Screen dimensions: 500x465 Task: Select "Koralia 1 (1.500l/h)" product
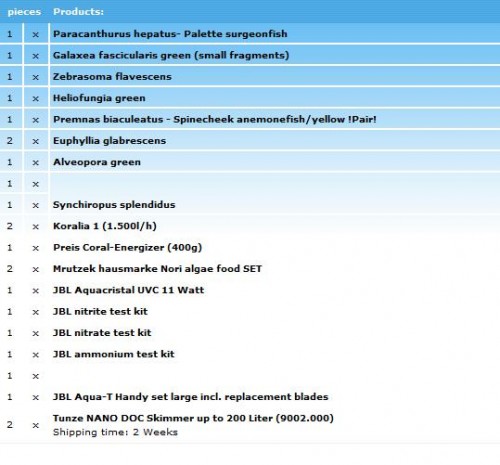105,226
